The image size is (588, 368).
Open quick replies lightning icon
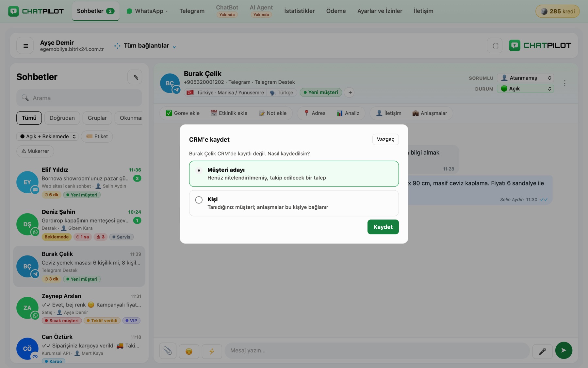click(212, 351)
